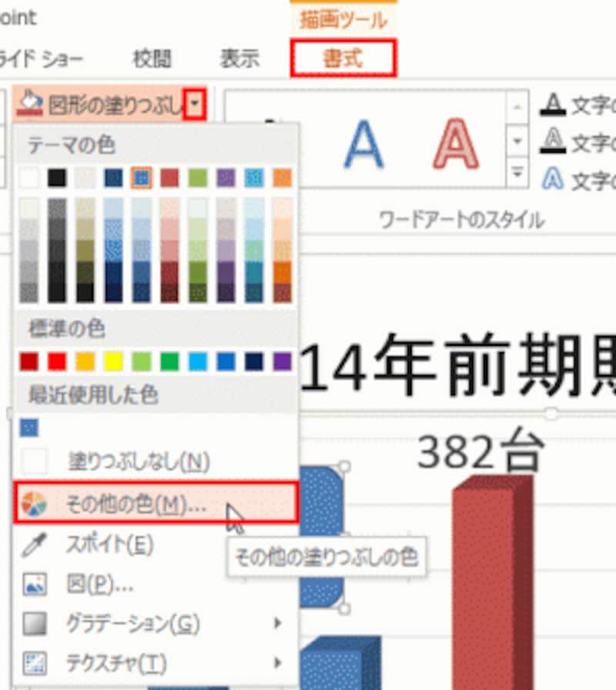
Task: Click the slide title text 14年前期
Action: (457, 365)
